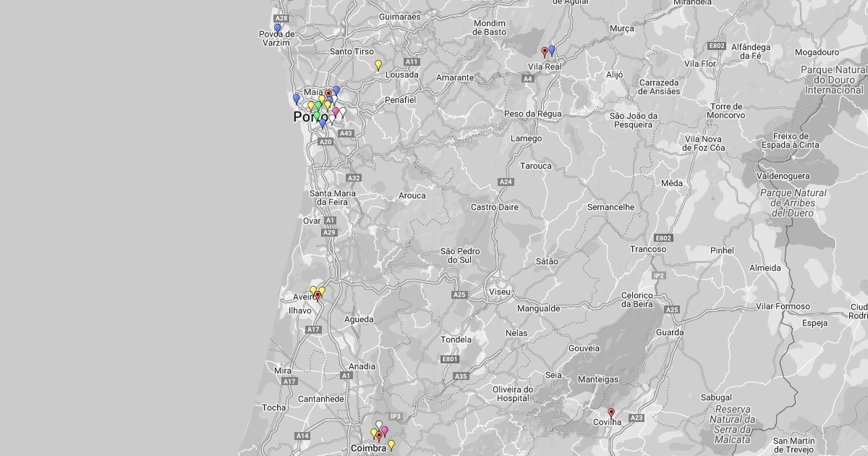Click the white marker north of Coimbra

point(378,426)
